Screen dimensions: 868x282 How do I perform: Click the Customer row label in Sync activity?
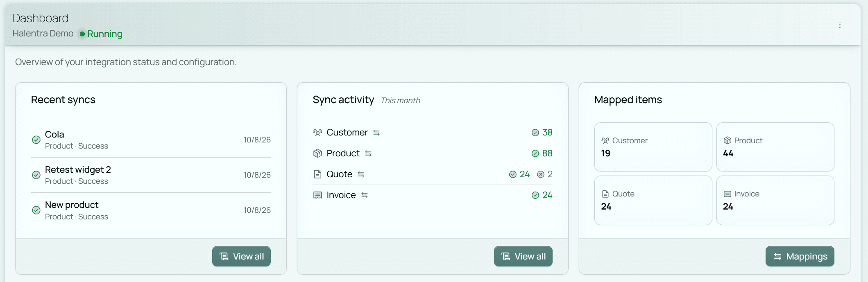tap(347, 133)
